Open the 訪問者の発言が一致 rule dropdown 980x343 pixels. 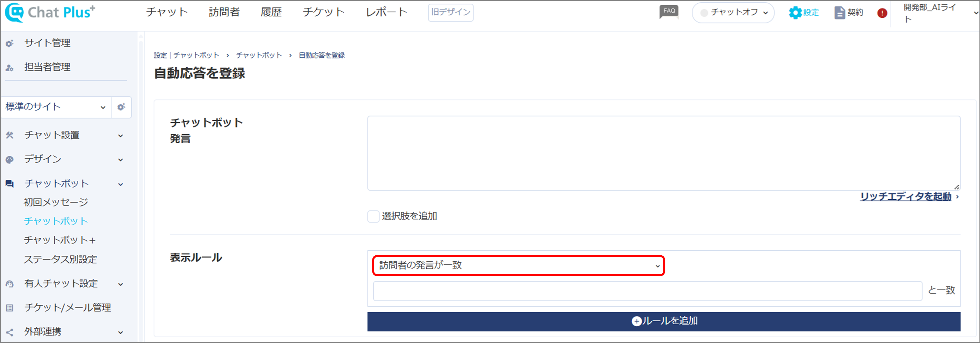point(519,265)
